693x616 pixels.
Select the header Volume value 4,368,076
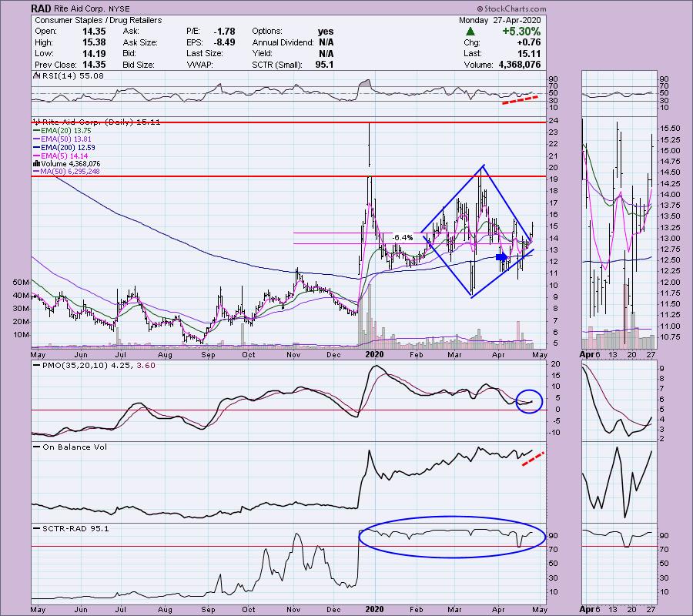click(x=519, y=65)
